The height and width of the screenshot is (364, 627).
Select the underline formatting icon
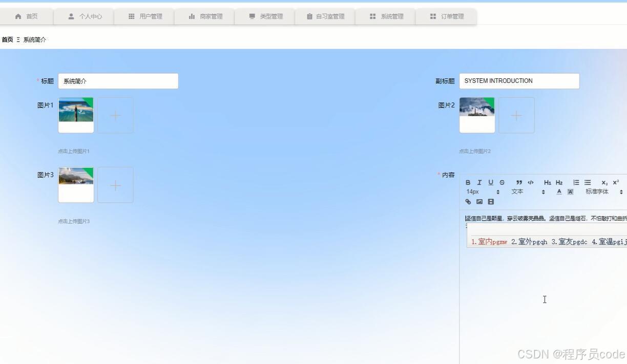click(490, 182)
